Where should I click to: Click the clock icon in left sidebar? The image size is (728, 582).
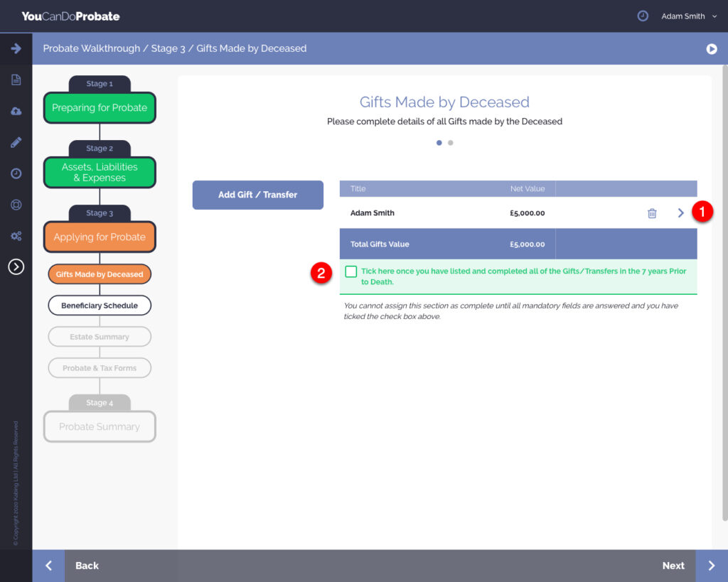[x=16, y=173]
